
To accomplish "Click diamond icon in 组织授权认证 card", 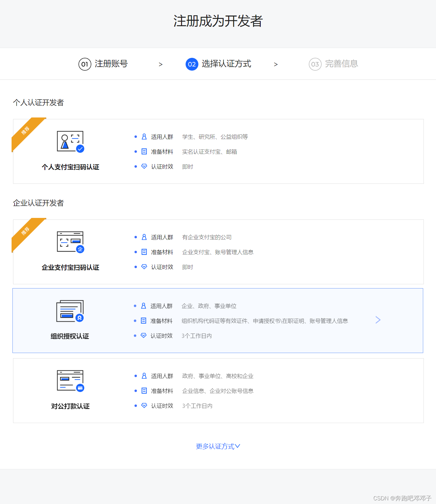I will point(144,335).
